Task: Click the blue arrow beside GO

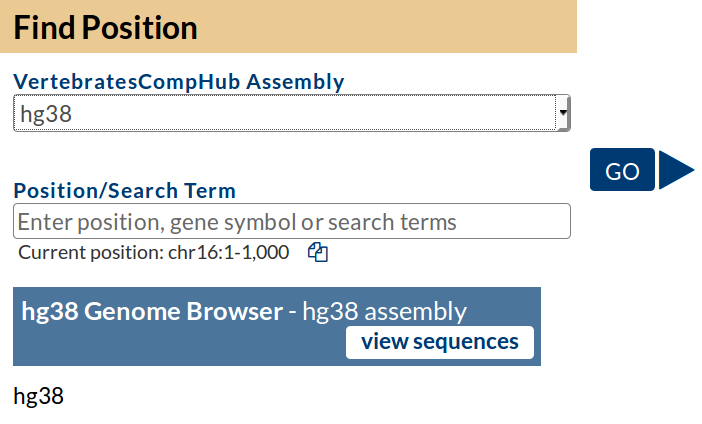Action: point(676,170)
